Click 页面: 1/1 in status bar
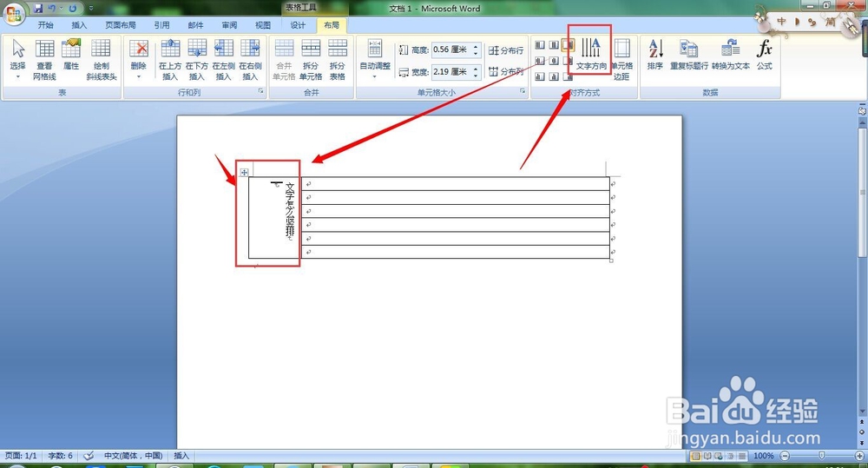 point(21,456)
